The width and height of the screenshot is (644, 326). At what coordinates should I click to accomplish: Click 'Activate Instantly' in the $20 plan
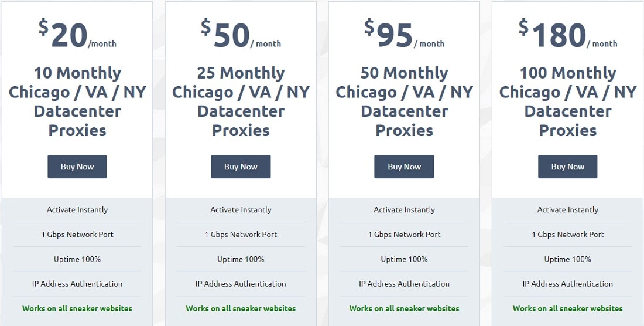[x=77, y=210]
